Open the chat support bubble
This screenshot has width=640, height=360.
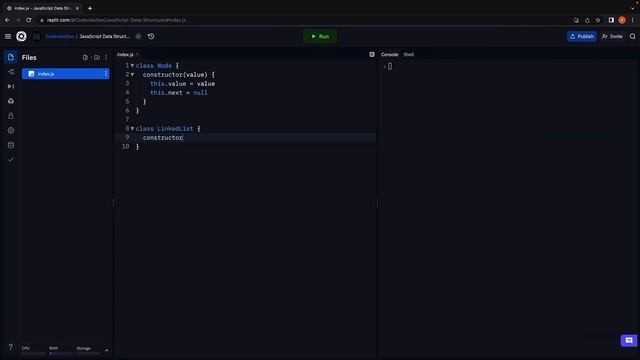pyautogui.click(x=629, y=340)
